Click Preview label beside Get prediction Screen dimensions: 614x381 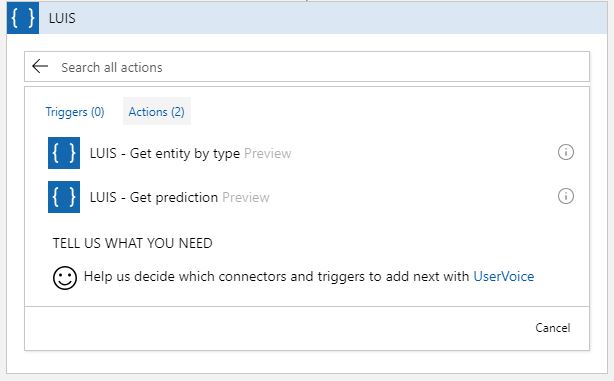click(246, 197)
